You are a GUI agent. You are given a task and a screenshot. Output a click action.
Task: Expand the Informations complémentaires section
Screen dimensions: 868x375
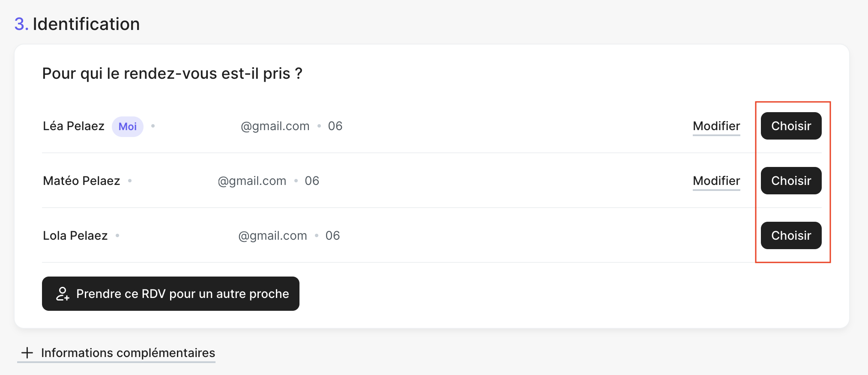point(128,353)
